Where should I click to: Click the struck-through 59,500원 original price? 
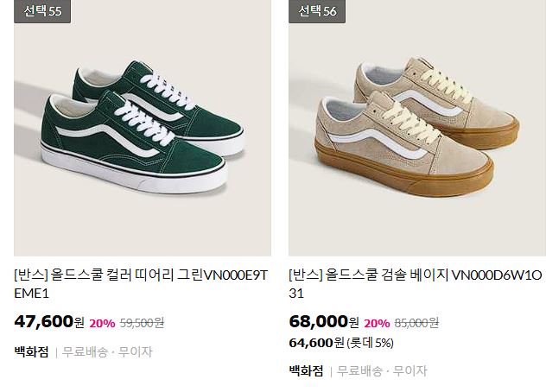pyautogui.click(x=142, y=323)
